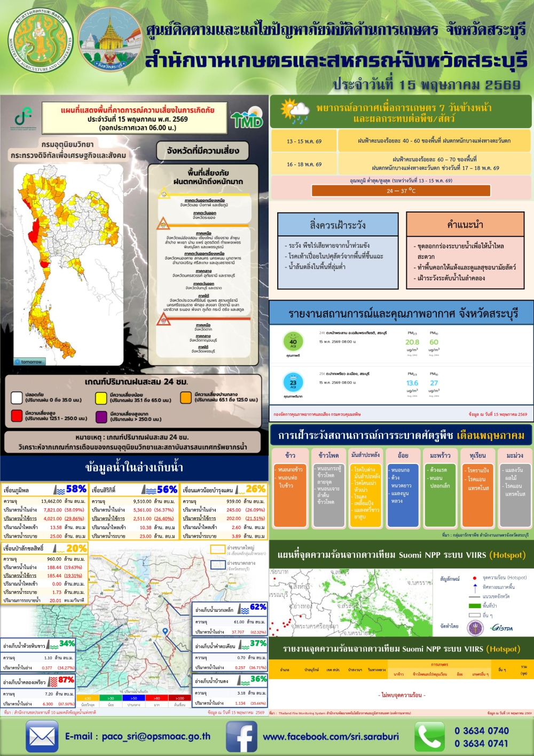This screenshot has width=534, height=756.
Task: Click the สิ่งควรเฝ้าระวัง heading box
Action: [338, 225]
